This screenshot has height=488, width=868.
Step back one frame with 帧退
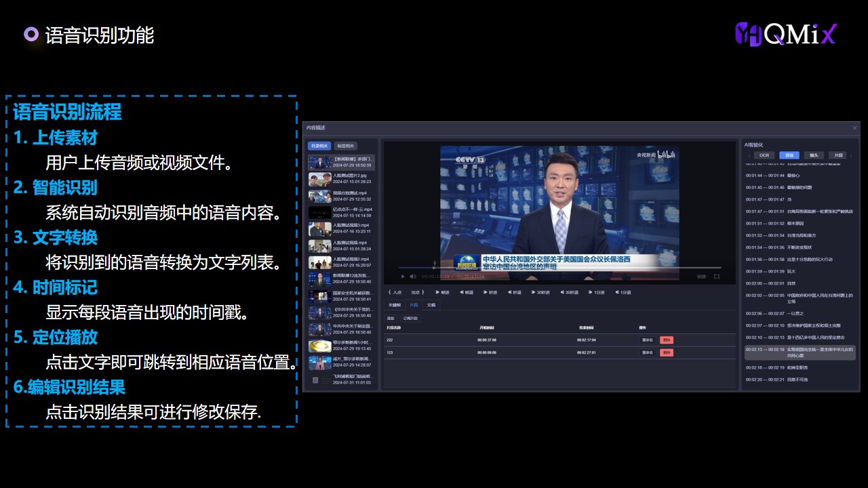[x=467, y=292]
